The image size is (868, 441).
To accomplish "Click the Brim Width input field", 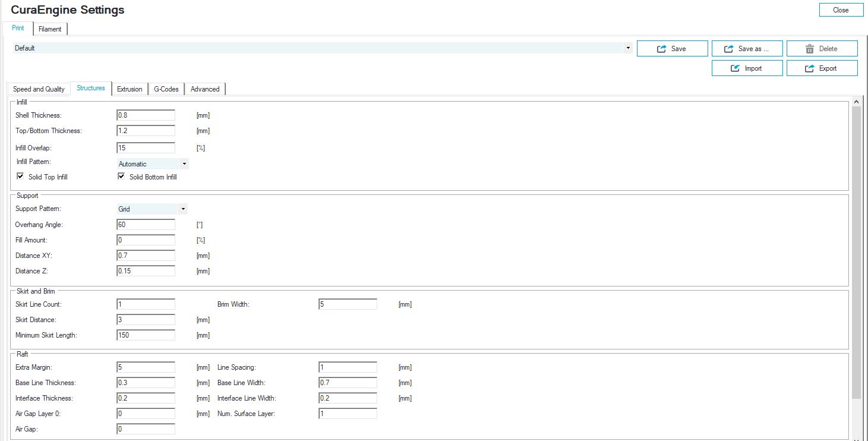I will coord(348,304).
